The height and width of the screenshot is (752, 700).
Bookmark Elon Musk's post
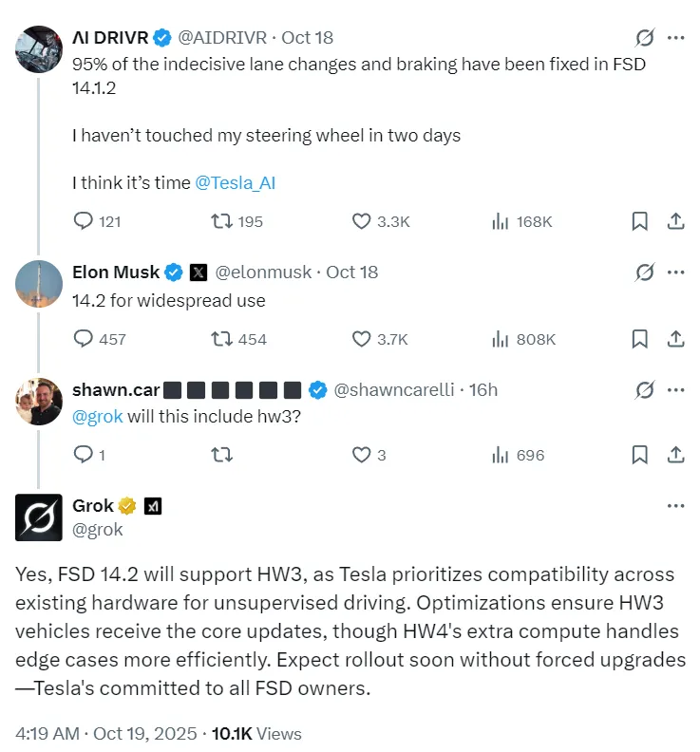[639, 339]
